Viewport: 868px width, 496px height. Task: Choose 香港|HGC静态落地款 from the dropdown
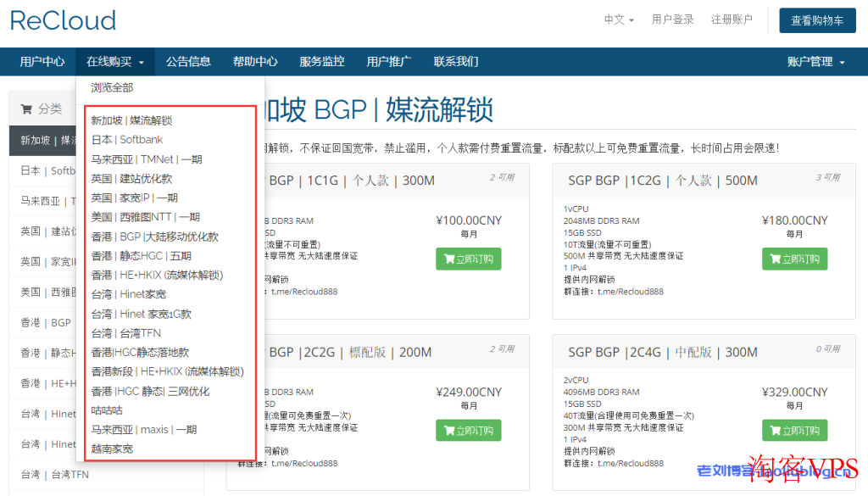tap(140, 353)
